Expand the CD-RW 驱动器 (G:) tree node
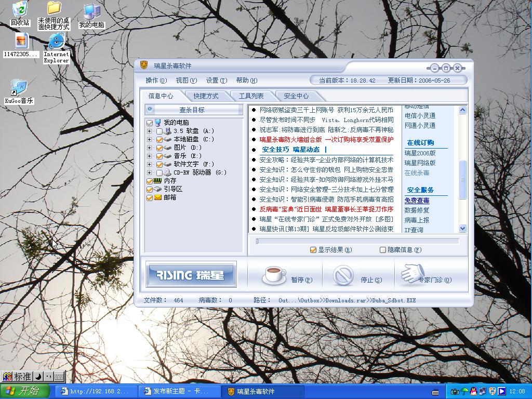This screenshot has height=399, width=532. 149,172
